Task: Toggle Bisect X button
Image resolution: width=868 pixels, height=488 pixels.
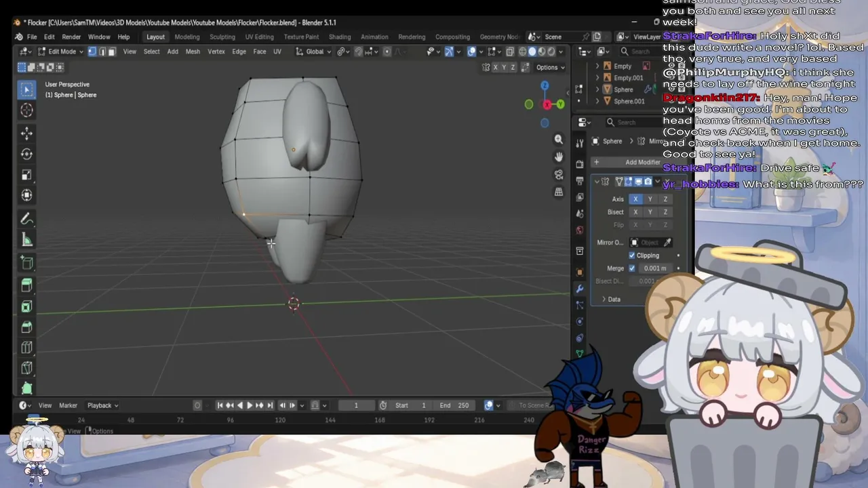Action: 635,212
